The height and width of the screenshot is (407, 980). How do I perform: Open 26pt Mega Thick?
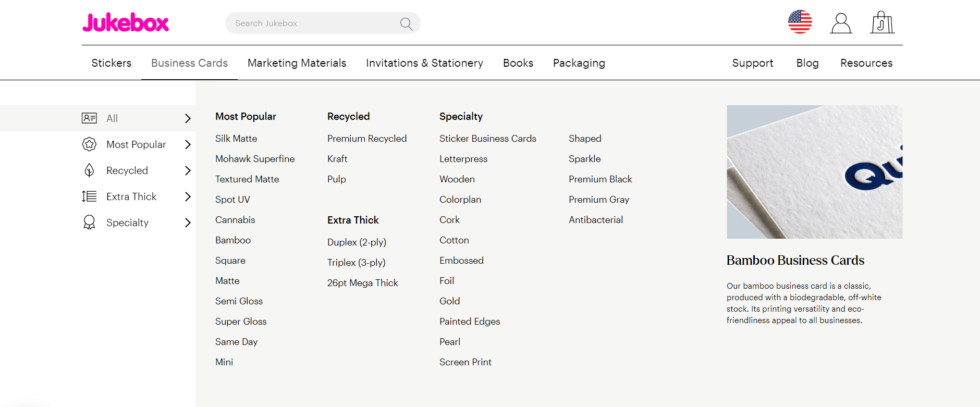pos(363,283)
